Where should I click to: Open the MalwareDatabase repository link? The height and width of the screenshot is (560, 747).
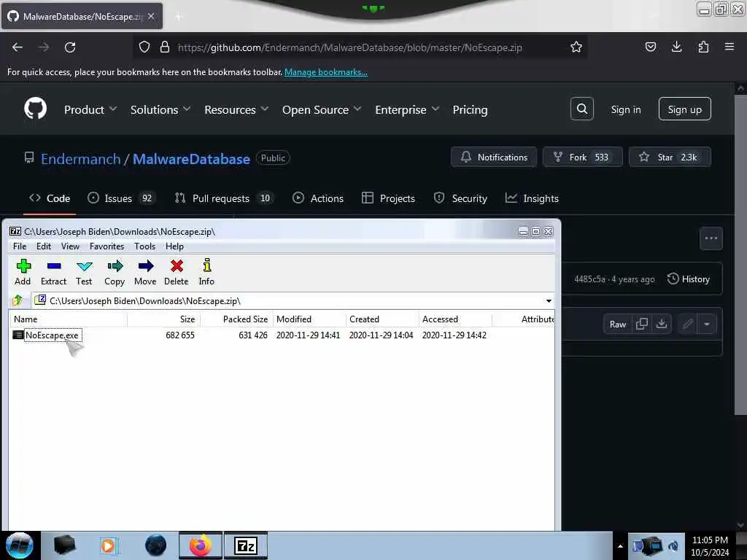point(191,158)
